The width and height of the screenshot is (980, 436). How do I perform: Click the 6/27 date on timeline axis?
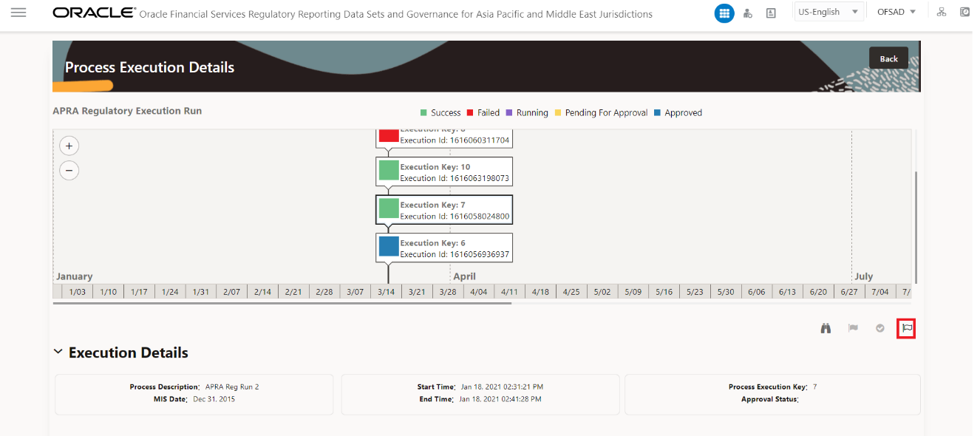click(x=849, y=292)
